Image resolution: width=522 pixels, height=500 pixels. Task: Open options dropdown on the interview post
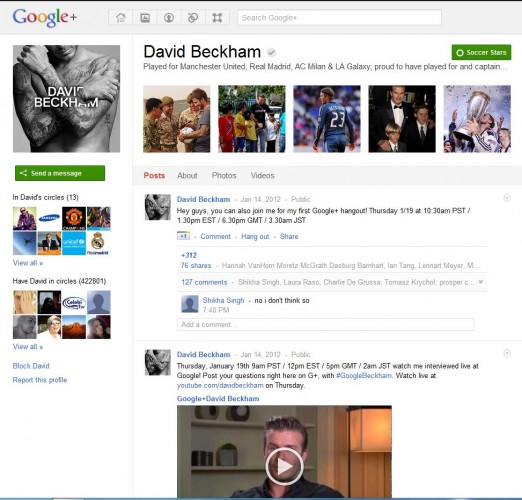pyautogui.click(x=507, y=353)
